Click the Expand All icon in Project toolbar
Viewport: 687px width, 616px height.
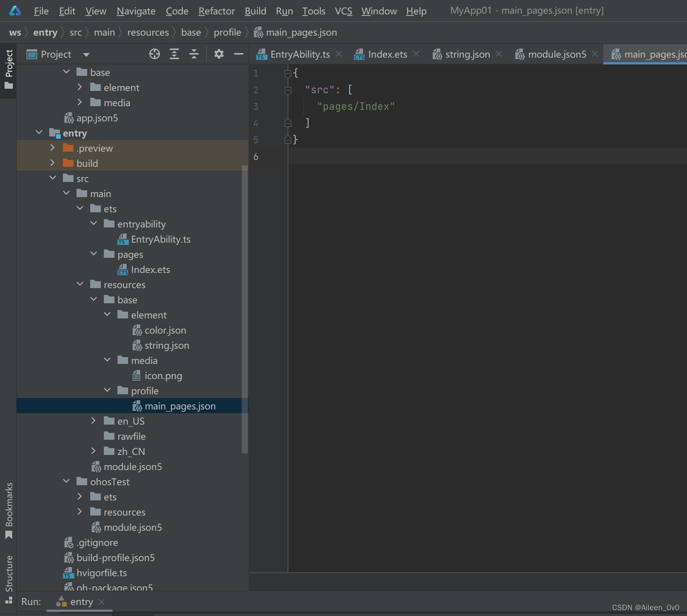click(x=174, y=54)
